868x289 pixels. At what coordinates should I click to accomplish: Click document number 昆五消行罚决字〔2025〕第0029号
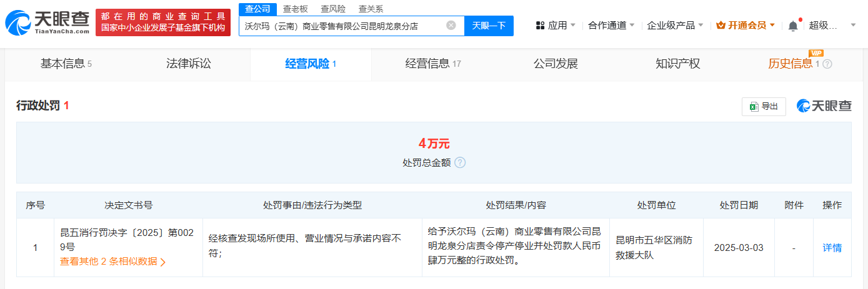point(127,240)
